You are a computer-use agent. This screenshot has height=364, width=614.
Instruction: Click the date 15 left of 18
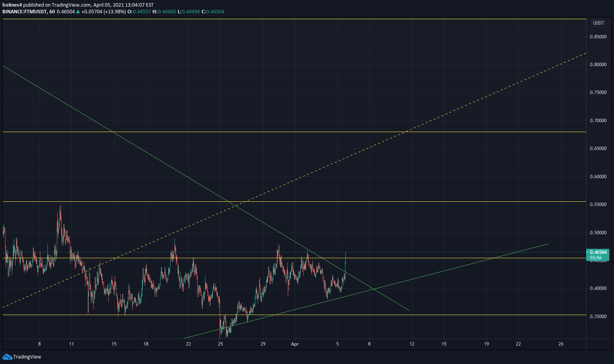(x=114, y=344)
